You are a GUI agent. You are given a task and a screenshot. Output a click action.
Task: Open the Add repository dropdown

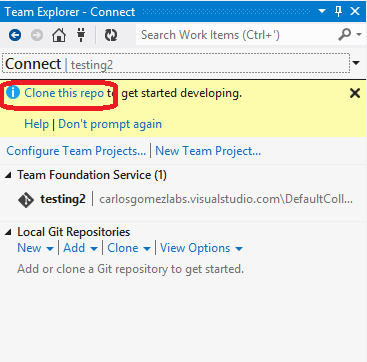80,248
